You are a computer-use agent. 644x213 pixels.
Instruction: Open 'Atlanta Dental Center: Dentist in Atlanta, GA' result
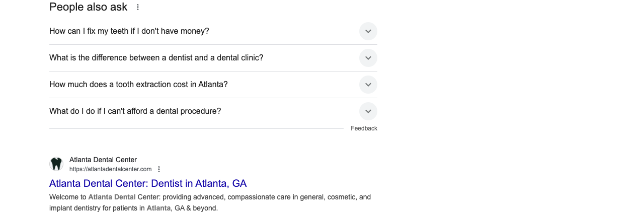pos(148,183)
